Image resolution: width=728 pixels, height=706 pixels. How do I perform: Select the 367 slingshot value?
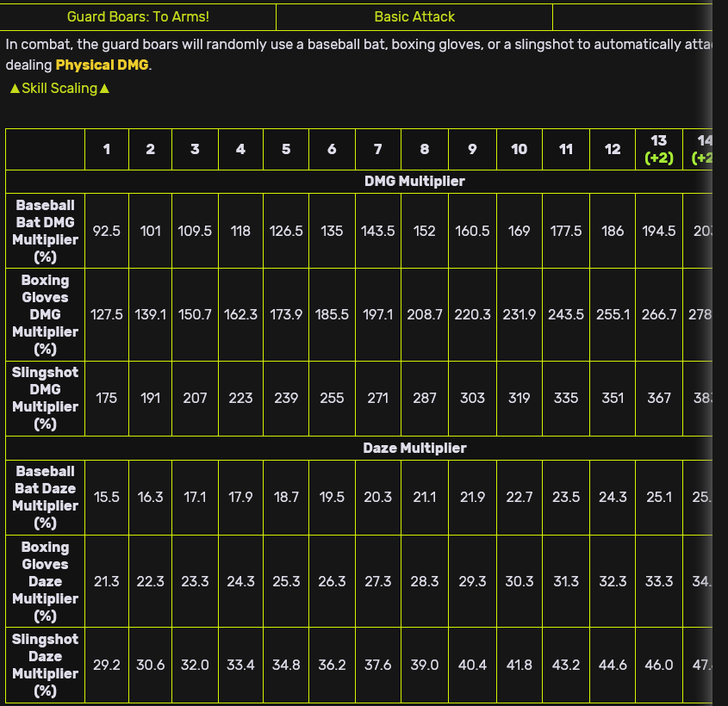659,398
